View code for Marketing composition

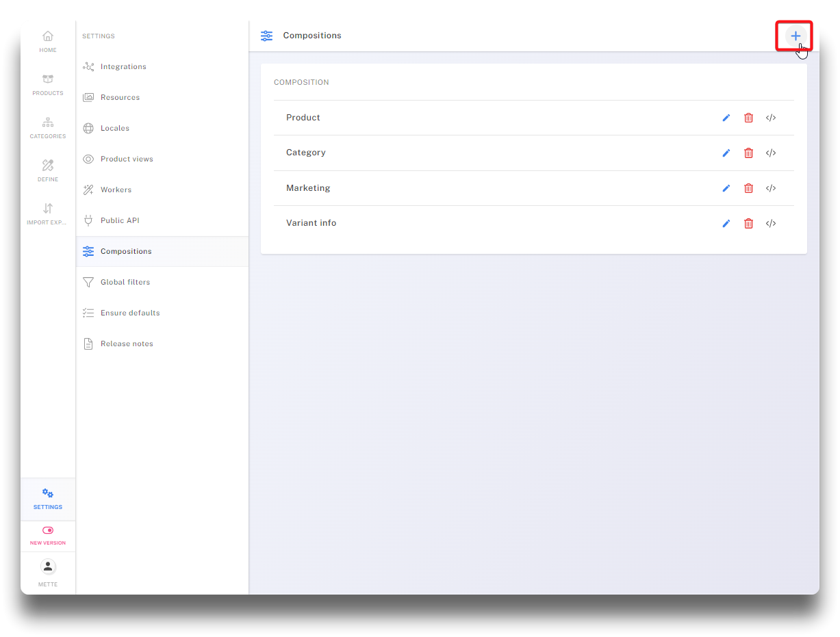[771, 188]
